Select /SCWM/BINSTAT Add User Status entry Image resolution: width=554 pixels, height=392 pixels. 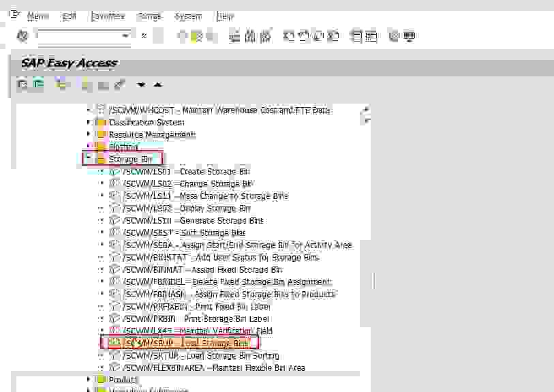[221, 257]
